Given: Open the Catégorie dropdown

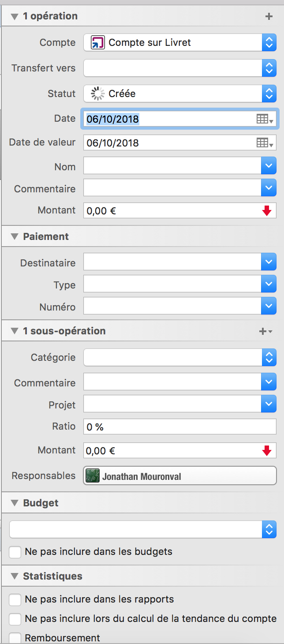Looking at the screenshot, I should tap(180, 357).
